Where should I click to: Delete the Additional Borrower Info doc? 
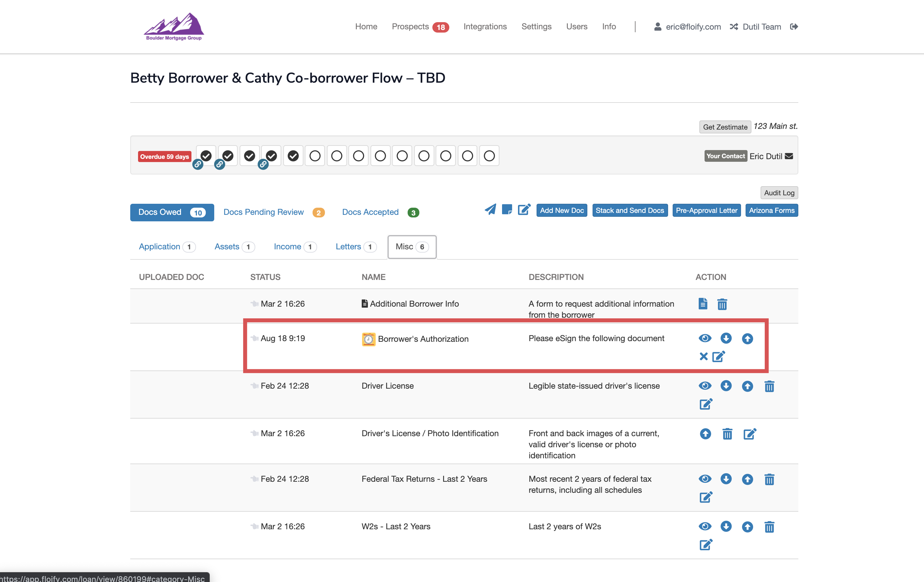click(722, 304)
